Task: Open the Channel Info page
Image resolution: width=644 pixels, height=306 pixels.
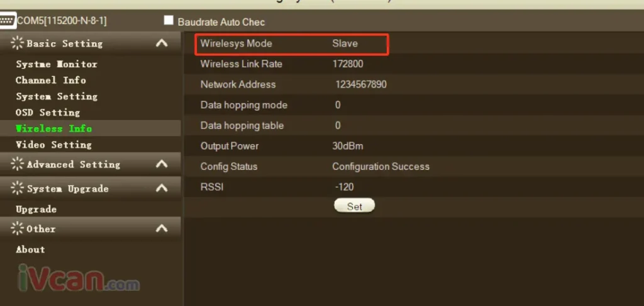Action: tap(51, 81)
